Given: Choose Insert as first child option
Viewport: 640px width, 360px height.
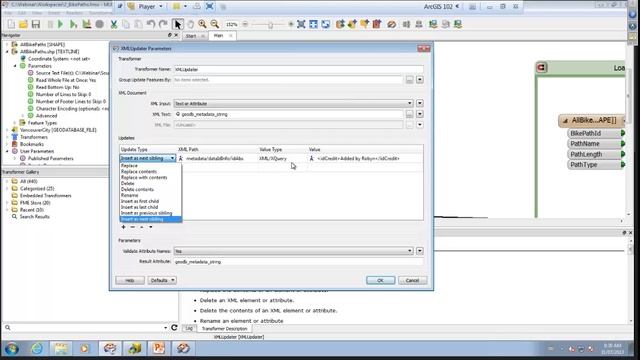Looking at the screenshot, I should (151, 201).
